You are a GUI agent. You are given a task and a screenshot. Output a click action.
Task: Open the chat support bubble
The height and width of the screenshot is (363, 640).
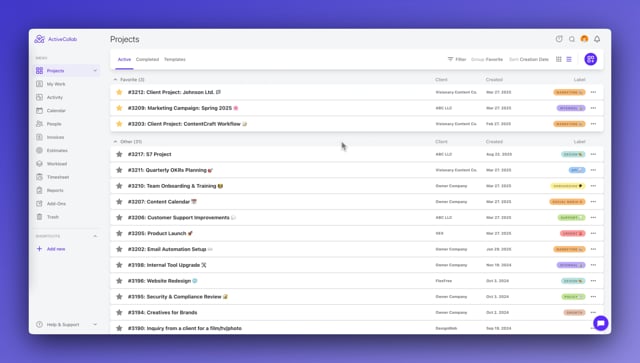click(x=601, y=323)
